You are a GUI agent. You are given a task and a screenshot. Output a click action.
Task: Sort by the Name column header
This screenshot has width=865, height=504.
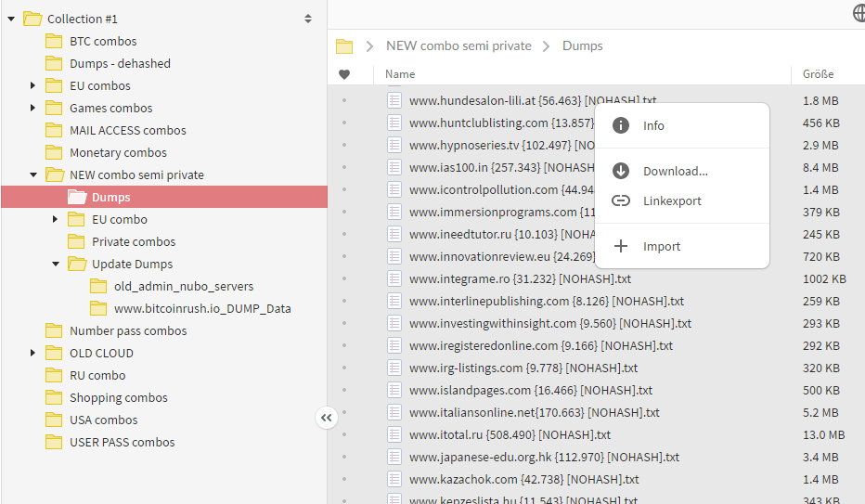coord(400,74)
